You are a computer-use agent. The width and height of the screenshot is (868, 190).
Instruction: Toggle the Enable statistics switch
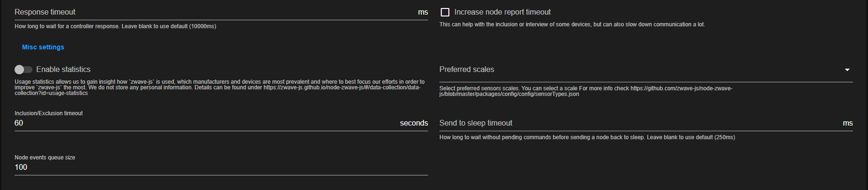coord(23,70)
